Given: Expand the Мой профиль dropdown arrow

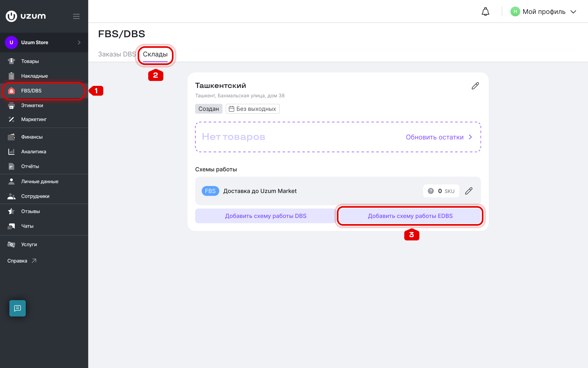Looking at the screenshot, I should [573, 12].
